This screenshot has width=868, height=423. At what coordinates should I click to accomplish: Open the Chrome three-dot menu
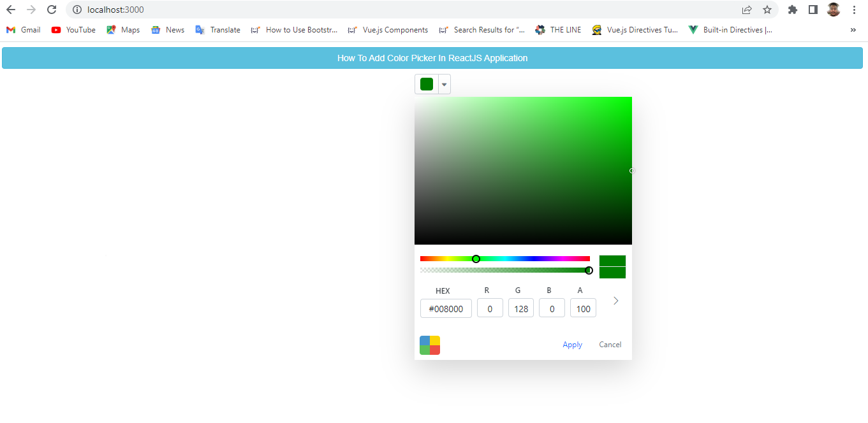[854, 10]
